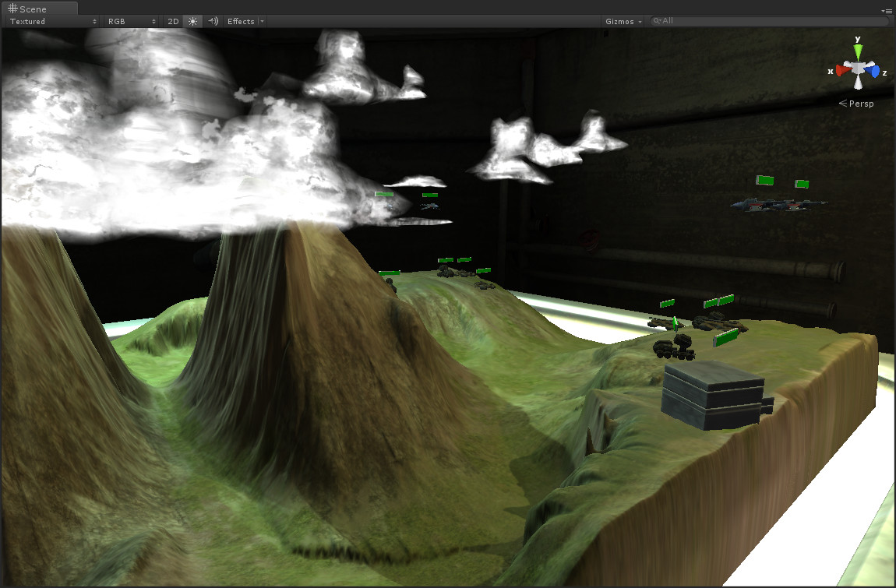
Task: Click the blue Z-axis cone on orientation gizmo
Action: tap(875, 71)
